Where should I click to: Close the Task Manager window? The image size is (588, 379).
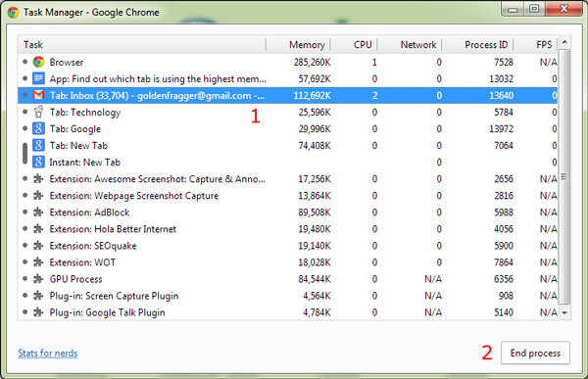tap(563, 9)
